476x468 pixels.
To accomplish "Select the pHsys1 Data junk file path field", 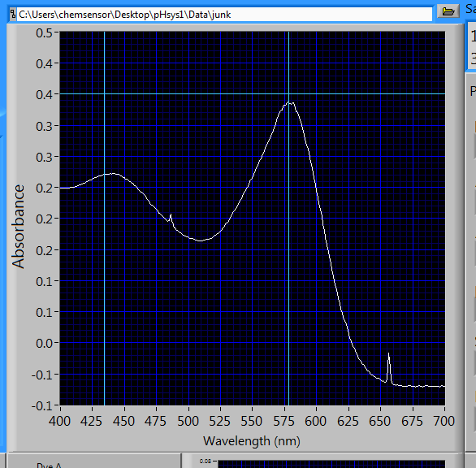I will (x=224, y=15).
